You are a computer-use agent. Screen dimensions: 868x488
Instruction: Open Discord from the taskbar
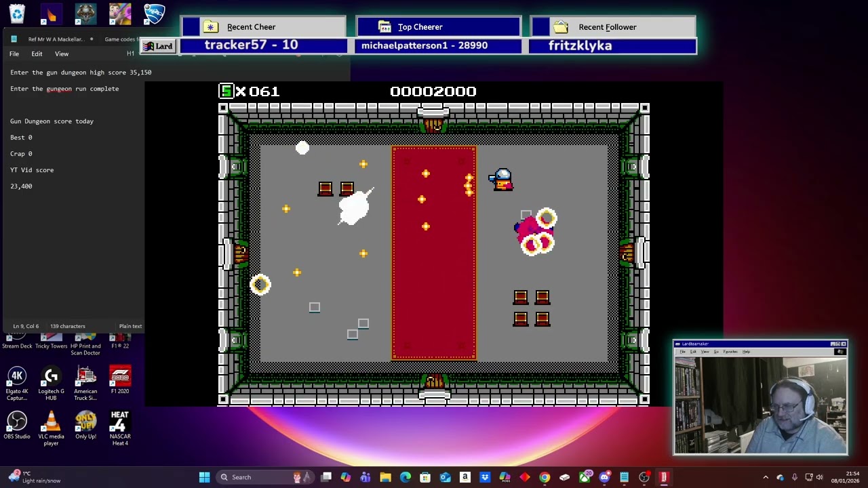point(604,477)
